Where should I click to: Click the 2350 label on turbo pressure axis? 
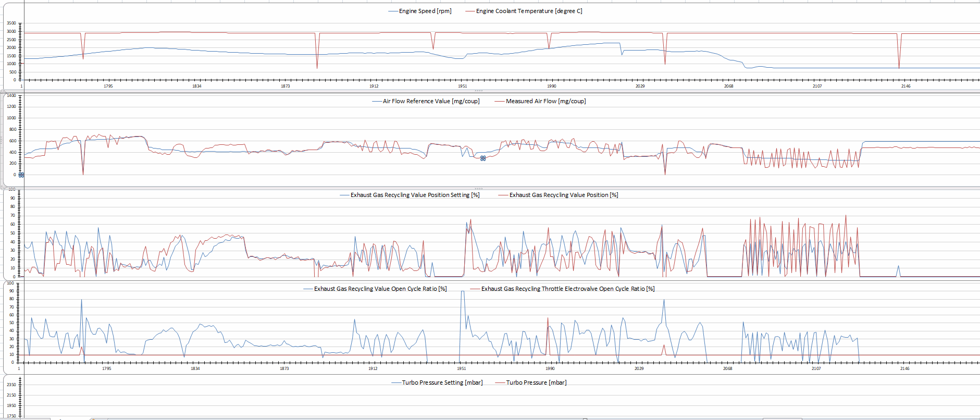point(11,385)
